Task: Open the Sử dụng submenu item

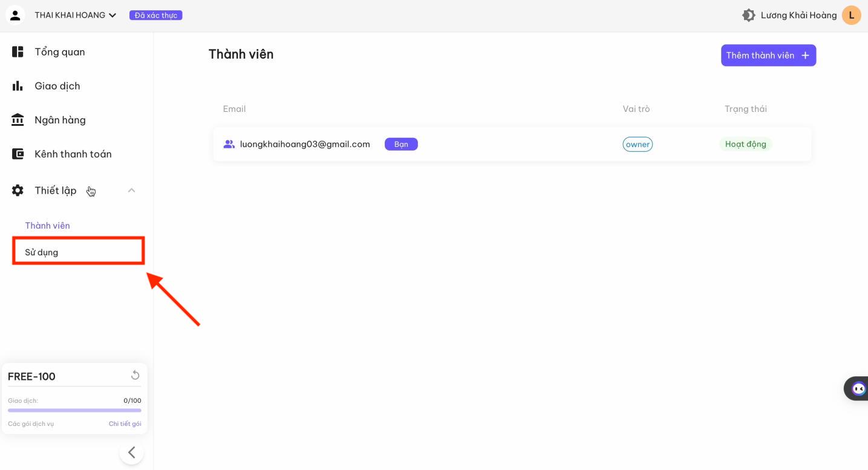Action: click(x=42, y=252)
